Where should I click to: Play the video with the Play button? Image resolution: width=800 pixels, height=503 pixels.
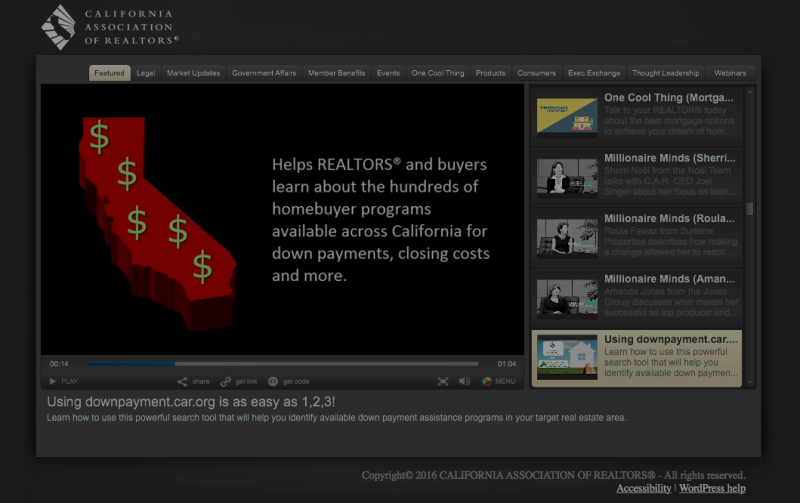tap(64, 381)
